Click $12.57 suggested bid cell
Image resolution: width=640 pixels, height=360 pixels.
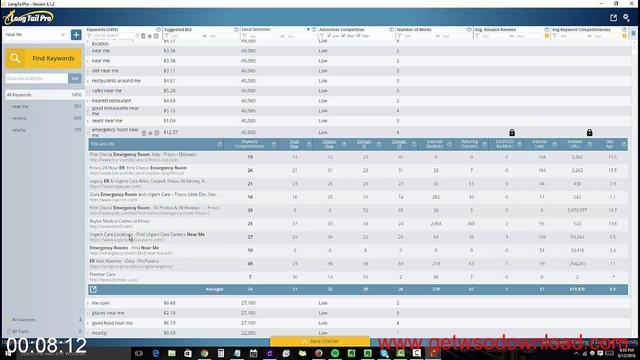click(x=171, y=133)
